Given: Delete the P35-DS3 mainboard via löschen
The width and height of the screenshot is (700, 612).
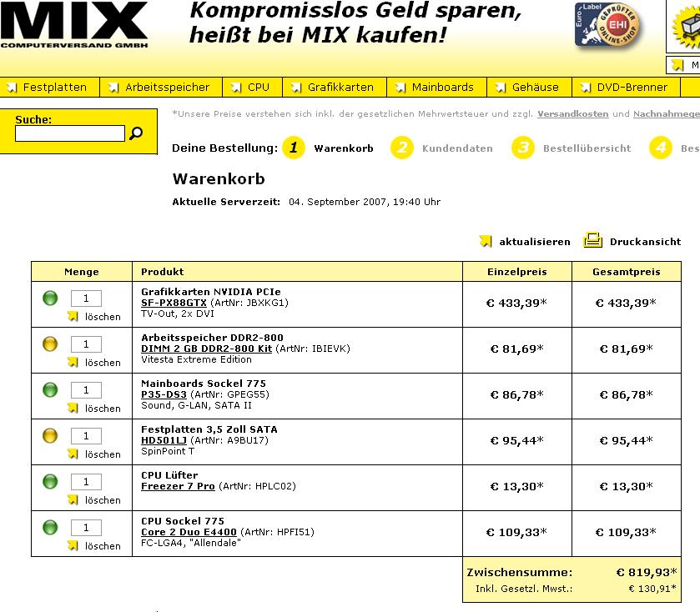Looking at the screenshot, I should [x=103, y=409].
